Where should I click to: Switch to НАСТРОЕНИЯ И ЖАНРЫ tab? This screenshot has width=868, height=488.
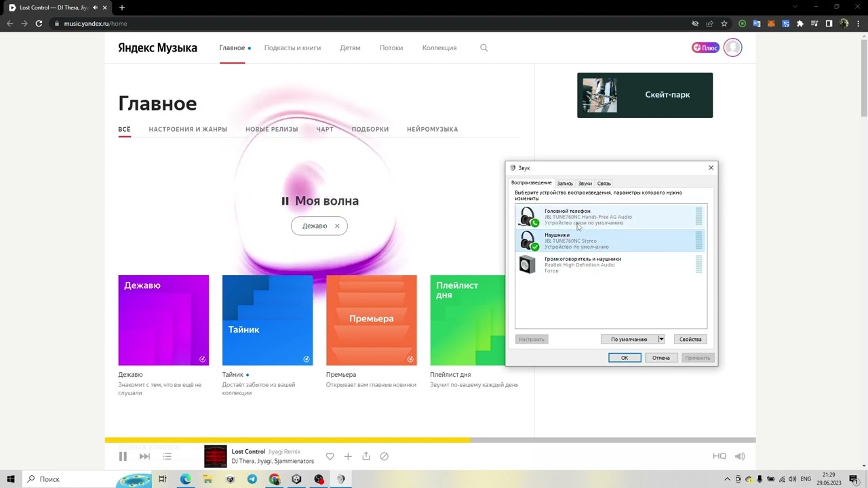point(188,129)
